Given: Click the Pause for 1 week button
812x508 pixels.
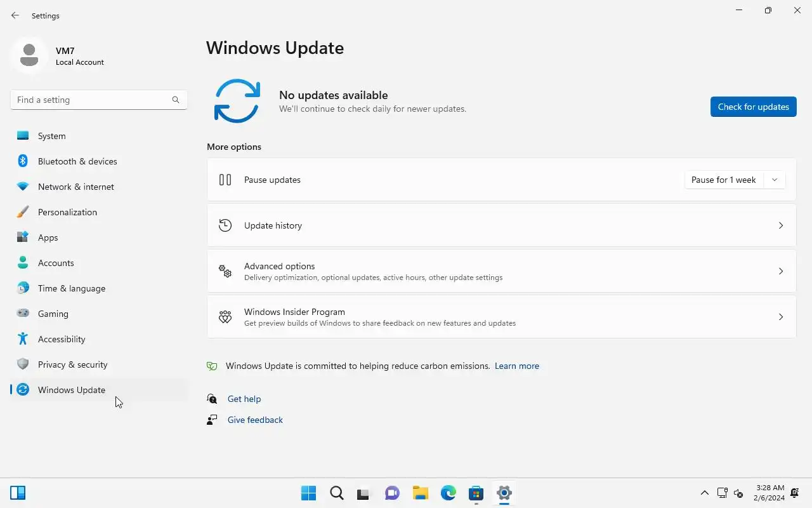Looking at the screenshot, I should [x=724, y=180].
